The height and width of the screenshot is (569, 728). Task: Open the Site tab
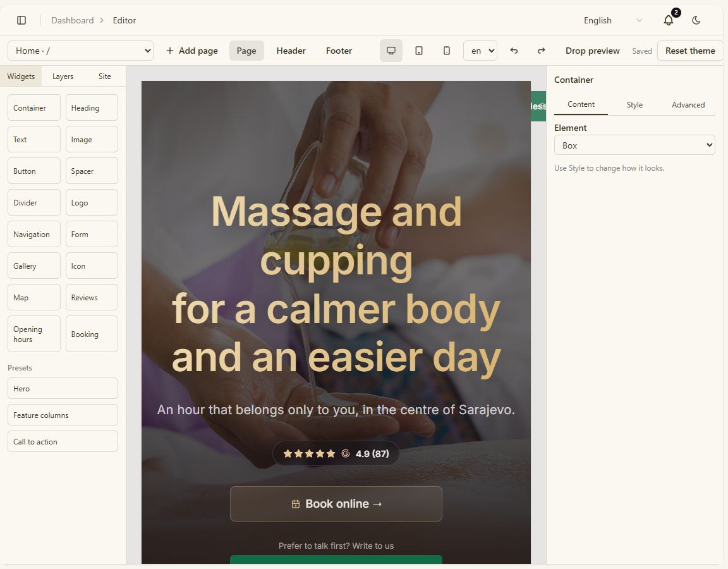tap(104, 76)
